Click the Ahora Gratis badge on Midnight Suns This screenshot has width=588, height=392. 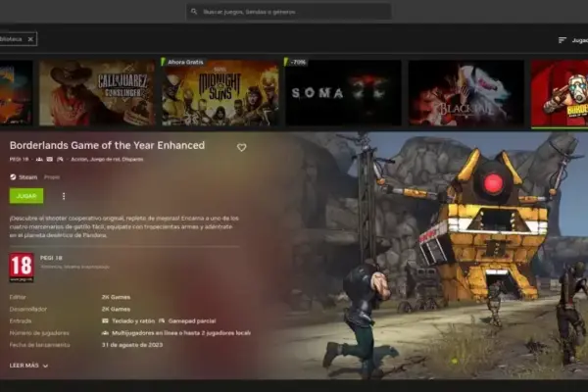click(x=183, y=62)
